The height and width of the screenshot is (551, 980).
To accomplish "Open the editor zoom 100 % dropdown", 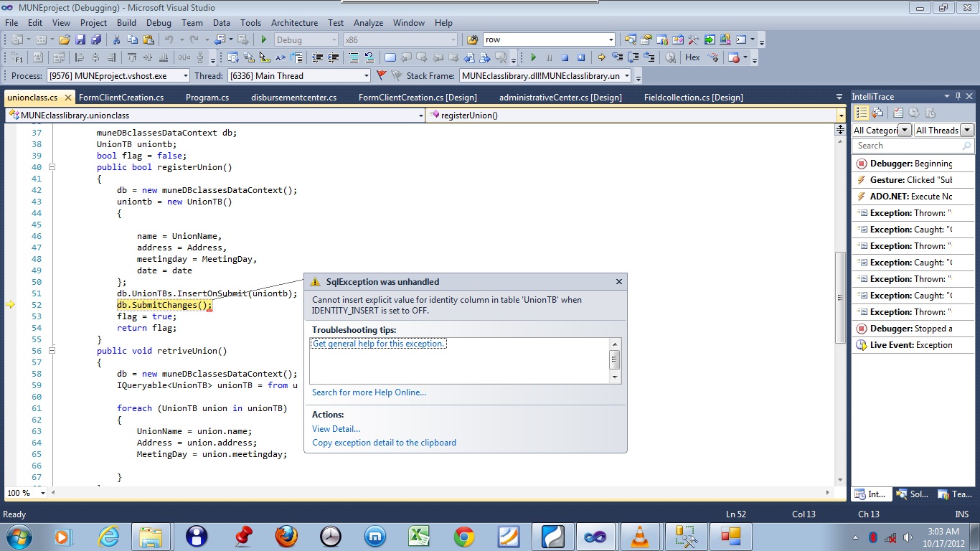I will click(x=42, y=493).
